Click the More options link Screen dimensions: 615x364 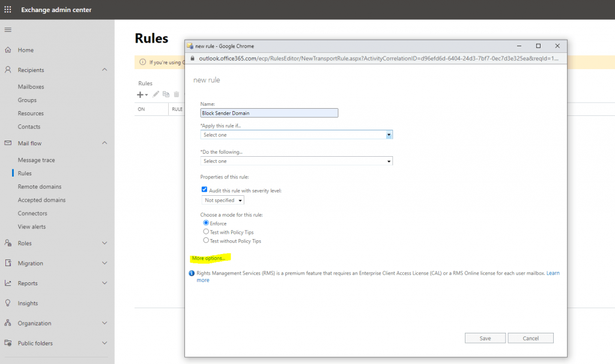pyautogui.click(x=208, y=258)
